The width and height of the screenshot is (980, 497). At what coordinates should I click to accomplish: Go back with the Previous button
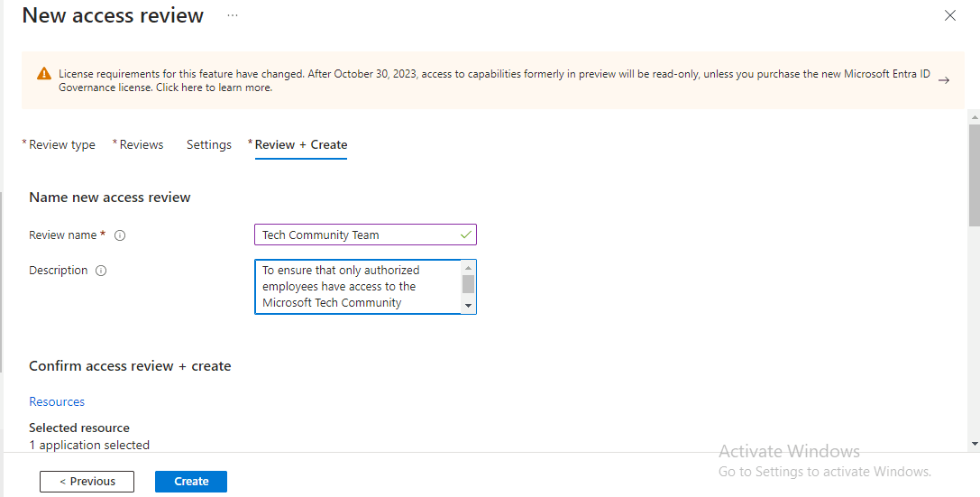87,482
